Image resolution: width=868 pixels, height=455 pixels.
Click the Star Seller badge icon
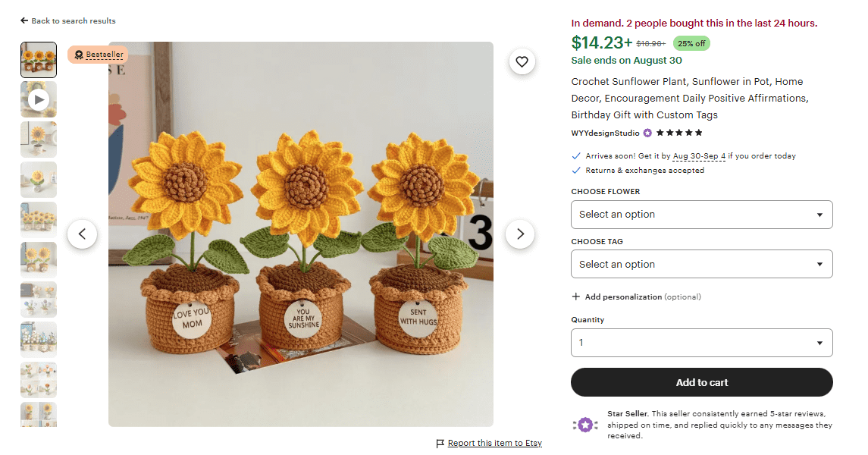coord(584,425)
